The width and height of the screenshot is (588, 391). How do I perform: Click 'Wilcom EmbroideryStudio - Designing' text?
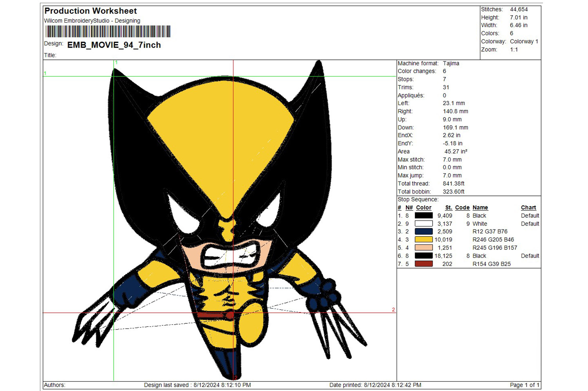coord(92,21)
